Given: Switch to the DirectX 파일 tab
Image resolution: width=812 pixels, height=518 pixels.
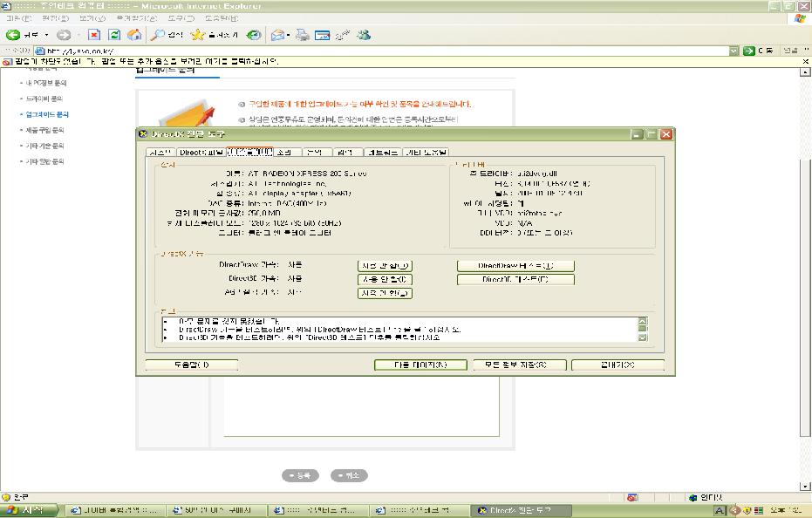Looking at the screenshot, I should [x=201, y=153].
